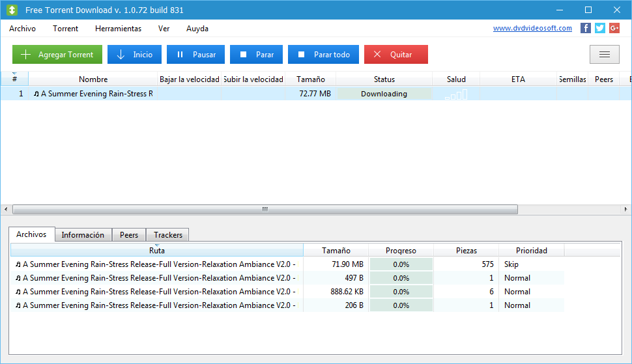
Task: Click Parar todo button
Action: click(x=323, y=54)
